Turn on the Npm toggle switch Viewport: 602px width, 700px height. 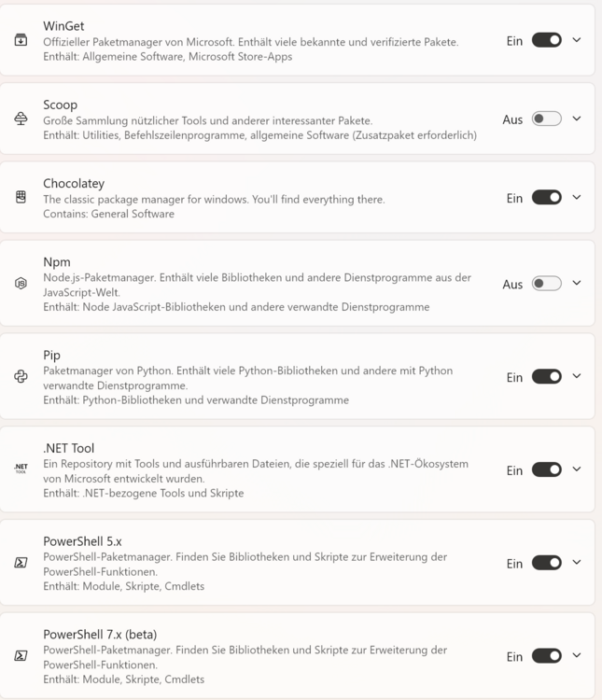coord(546,284)
